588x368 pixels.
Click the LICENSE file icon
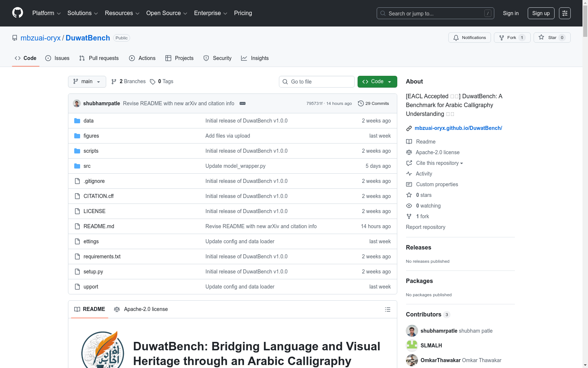pos(77,211)
